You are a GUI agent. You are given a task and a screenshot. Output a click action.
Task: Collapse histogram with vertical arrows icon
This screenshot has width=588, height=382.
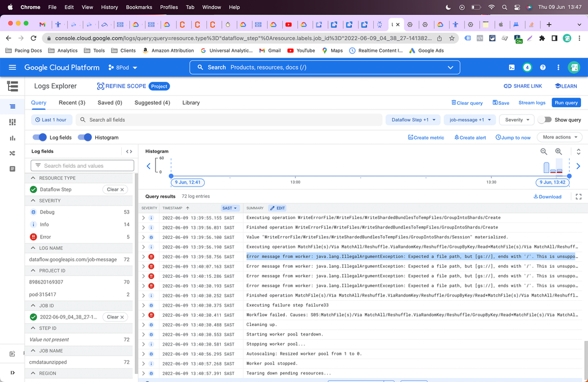point(578,151)
